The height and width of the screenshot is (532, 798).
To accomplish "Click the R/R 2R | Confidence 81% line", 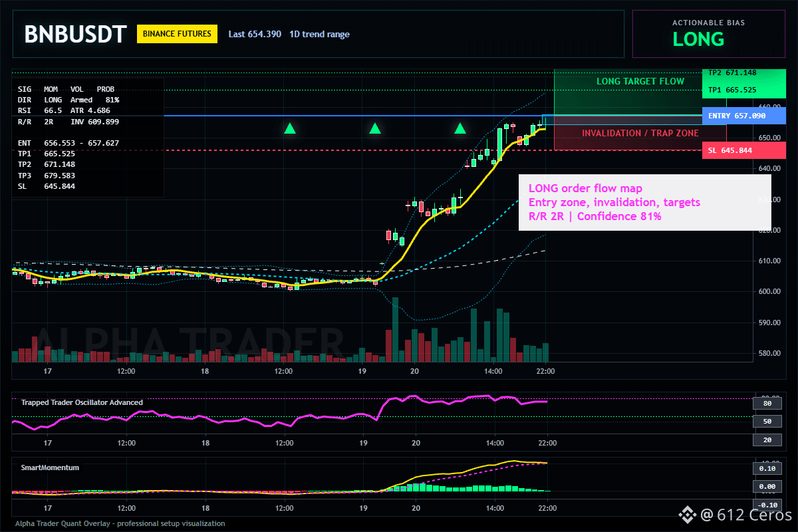I will click(x=595, y=216).
